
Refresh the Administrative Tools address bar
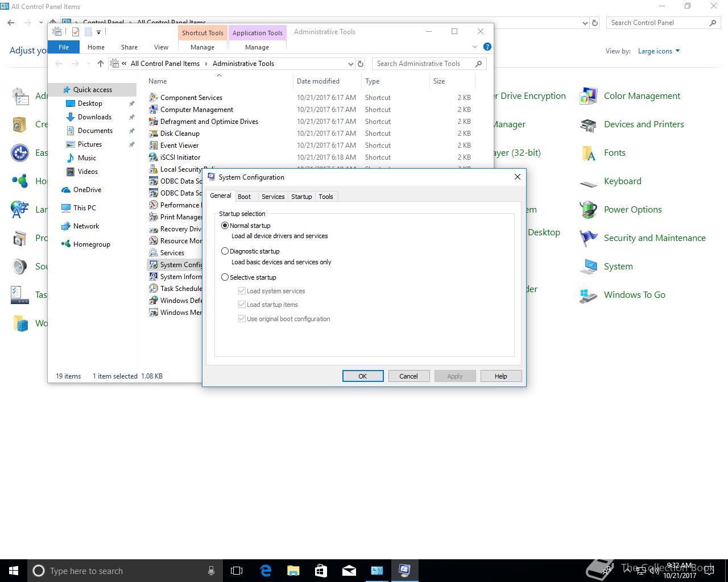361,64
